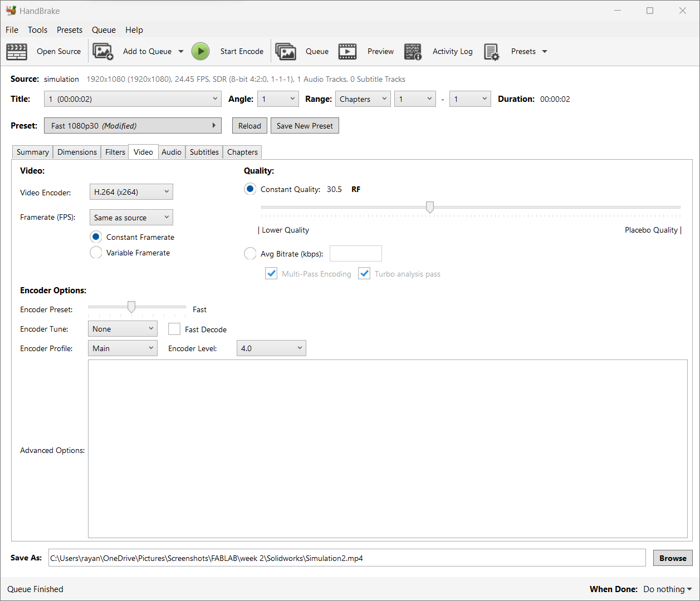Viewport: 700px width, 601px height.
Task: Click the Browse button
Action: tap(673, 558)
